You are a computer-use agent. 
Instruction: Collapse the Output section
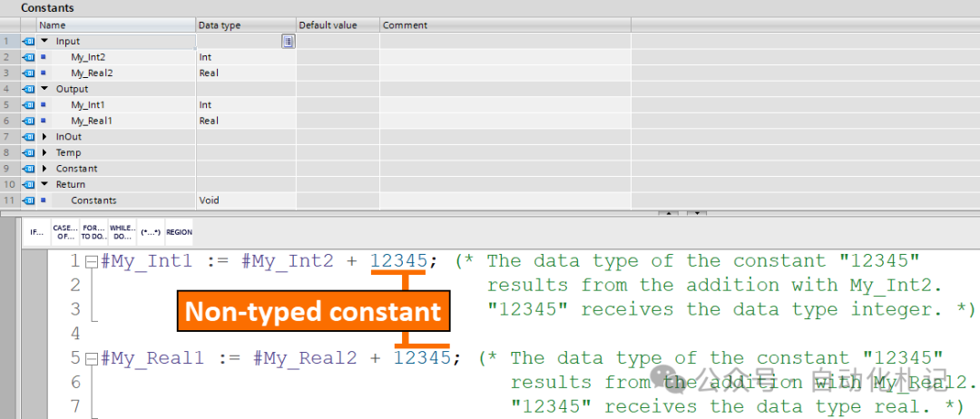coord(44,89)
